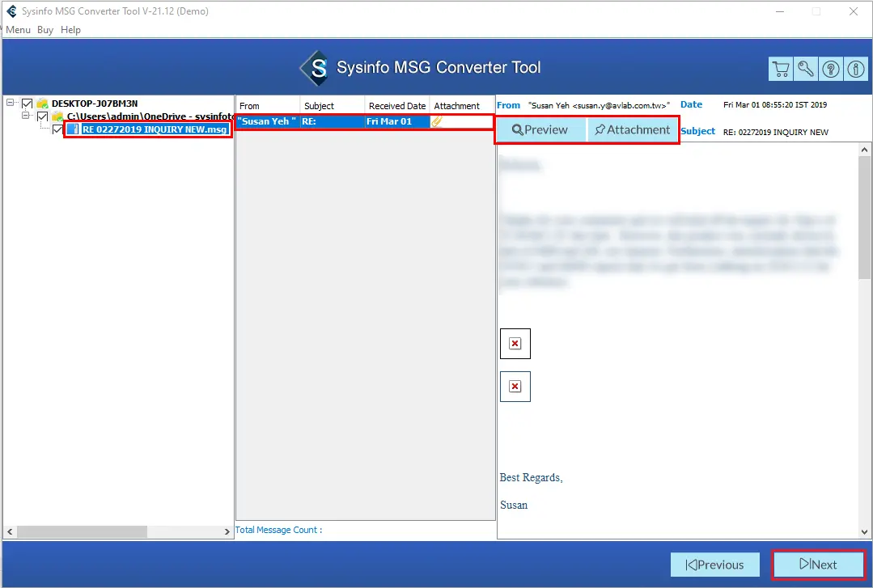Image resolution: width=873 pixels, height=588 pixels.
Task: Click the Total Message Count label
Action: 278,530
